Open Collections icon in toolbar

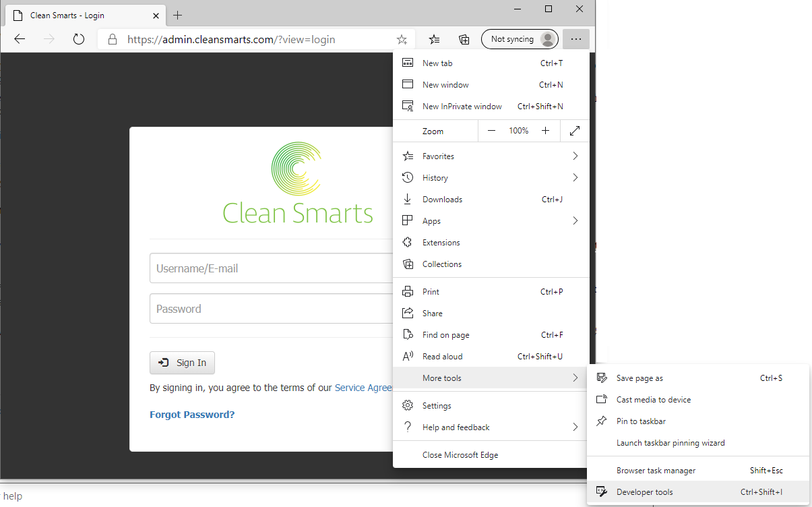pyautogui.click(x=464, y=39)
